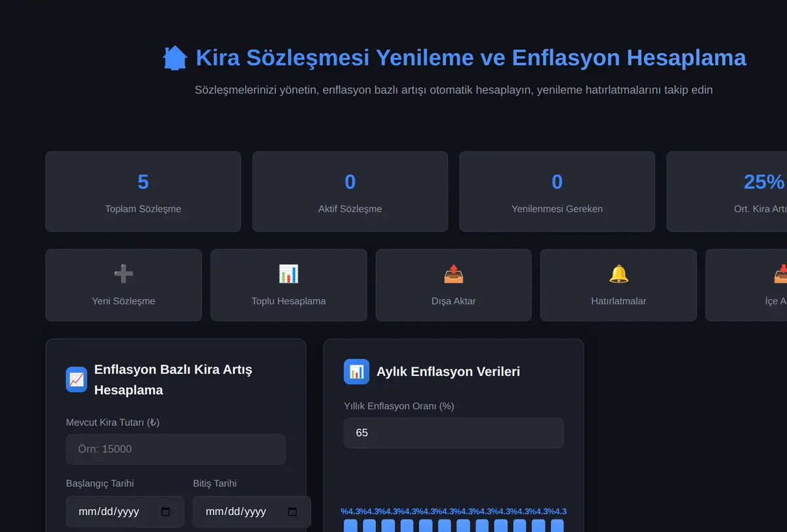Select the Yenilenmesi Gereken stat card
Viewport: 787px width, 532px height.
click(x=557, y=192)
